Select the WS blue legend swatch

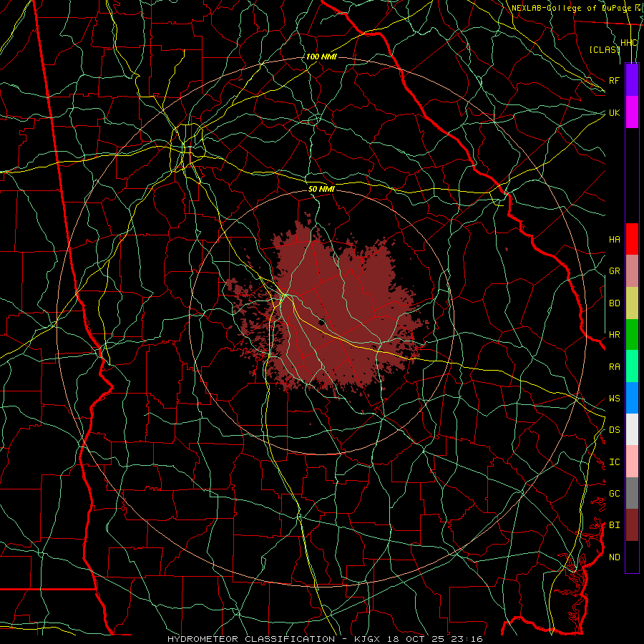(632, 398)
